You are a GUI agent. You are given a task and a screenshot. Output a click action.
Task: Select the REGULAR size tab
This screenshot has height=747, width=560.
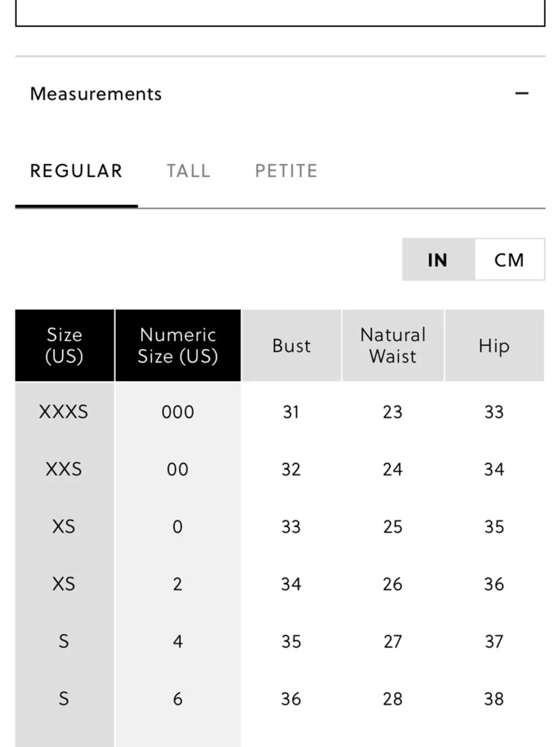pyautogui.click(x=76, y=171)
